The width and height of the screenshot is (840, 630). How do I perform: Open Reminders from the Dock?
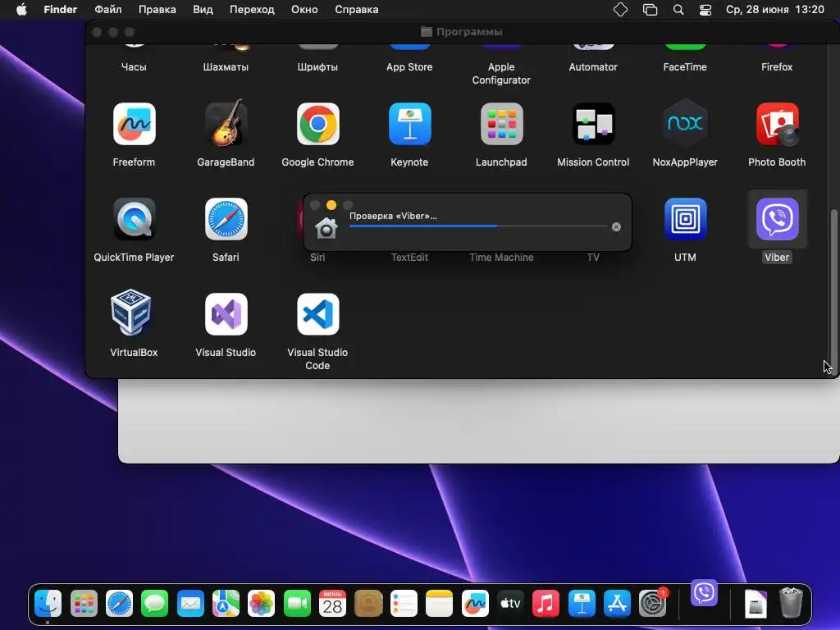point(404,604)
